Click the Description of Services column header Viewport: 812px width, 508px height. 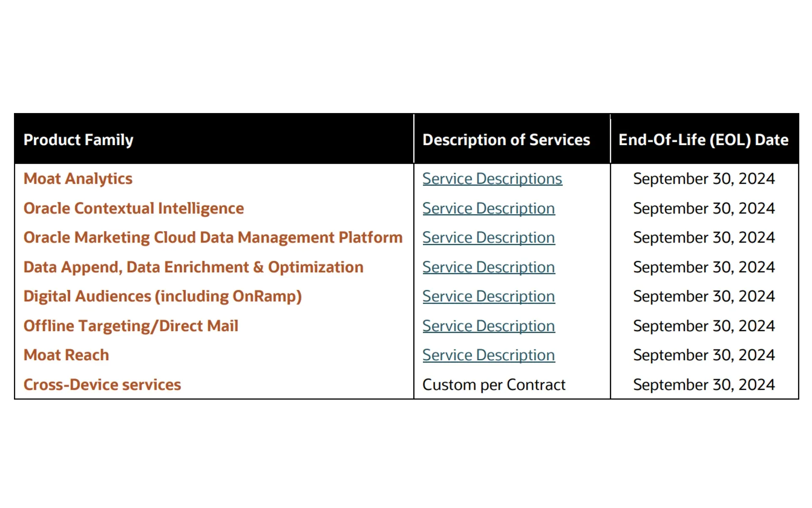click(506, 140)
